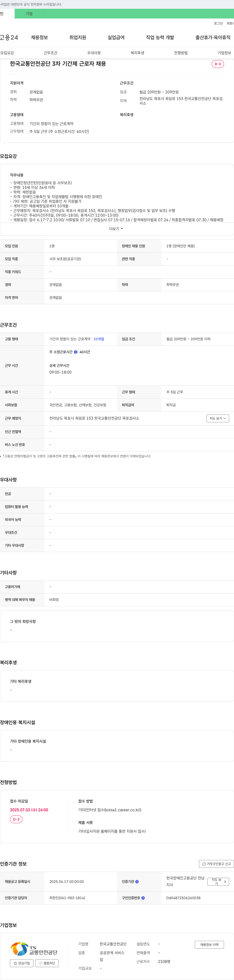The width and height of the screenshot is (234, 980).
Task: Jump to 전형방법 section tab
Action: (181, 53)
